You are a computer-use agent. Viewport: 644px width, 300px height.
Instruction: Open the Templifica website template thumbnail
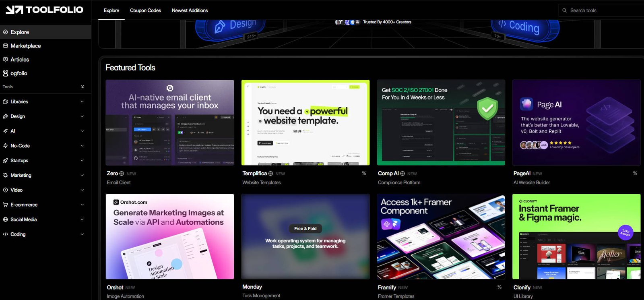click(305, 122)
